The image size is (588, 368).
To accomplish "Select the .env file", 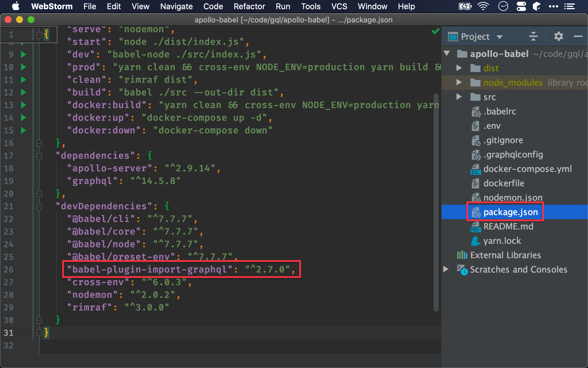I will [x=492, y=126].
